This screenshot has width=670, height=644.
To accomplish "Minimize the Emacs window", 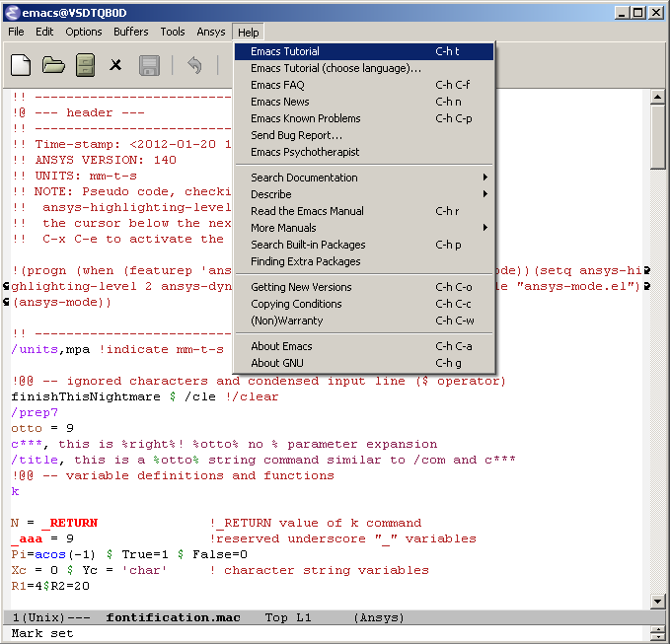I will click(622, 13).
